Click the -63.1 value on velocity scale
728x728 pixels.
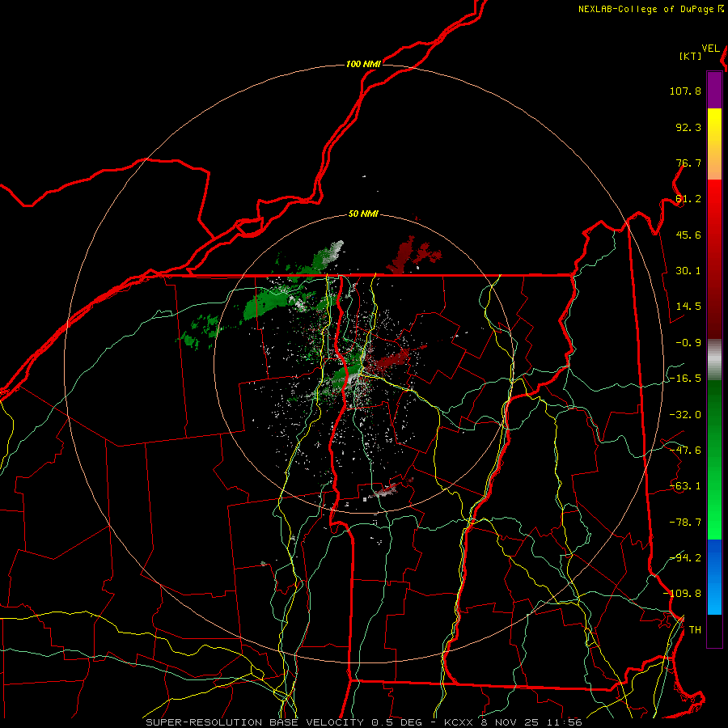[x=685, y=486]
